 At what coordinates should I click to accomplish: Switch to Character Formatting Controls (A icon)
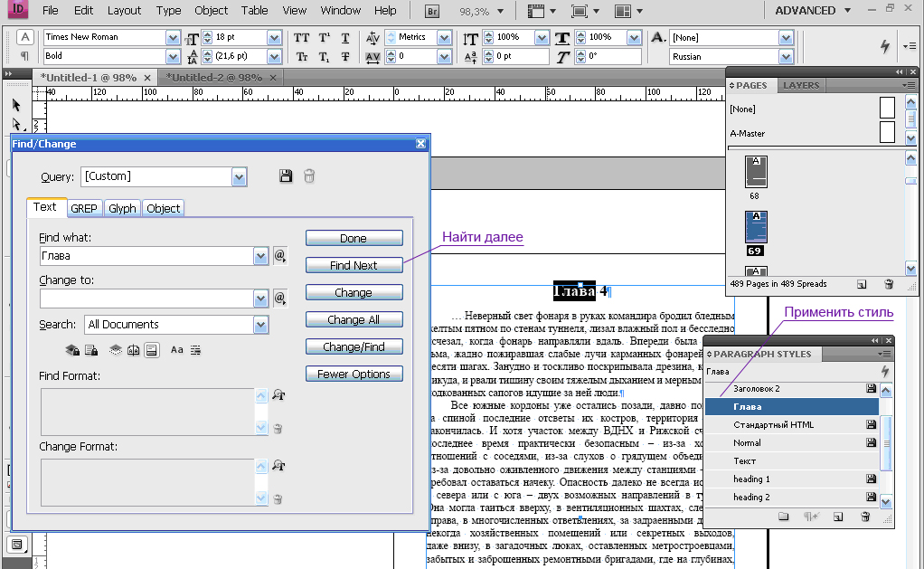(x=24, y=37)
